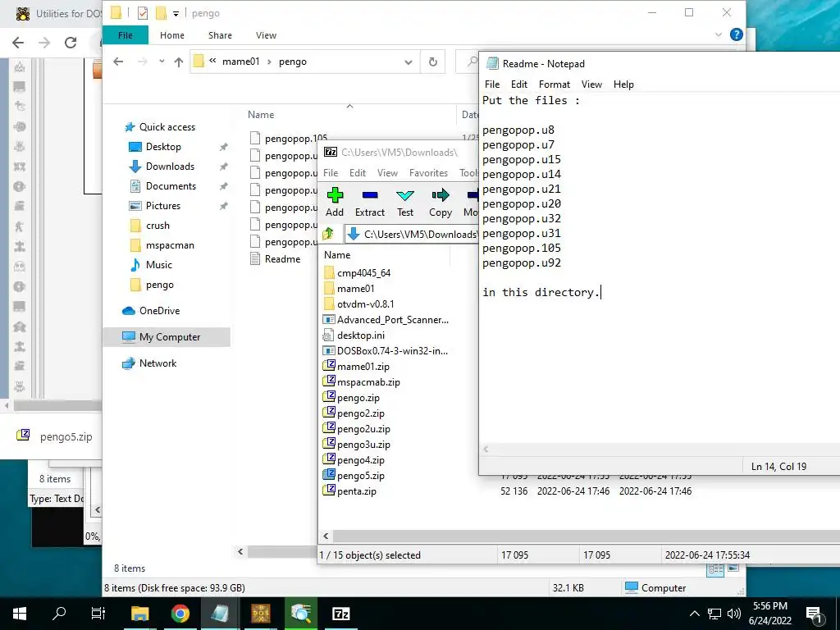Click the Copy button in 7-Zip
This screenshot has width=840, height=630.
click(x=441, y=202)
